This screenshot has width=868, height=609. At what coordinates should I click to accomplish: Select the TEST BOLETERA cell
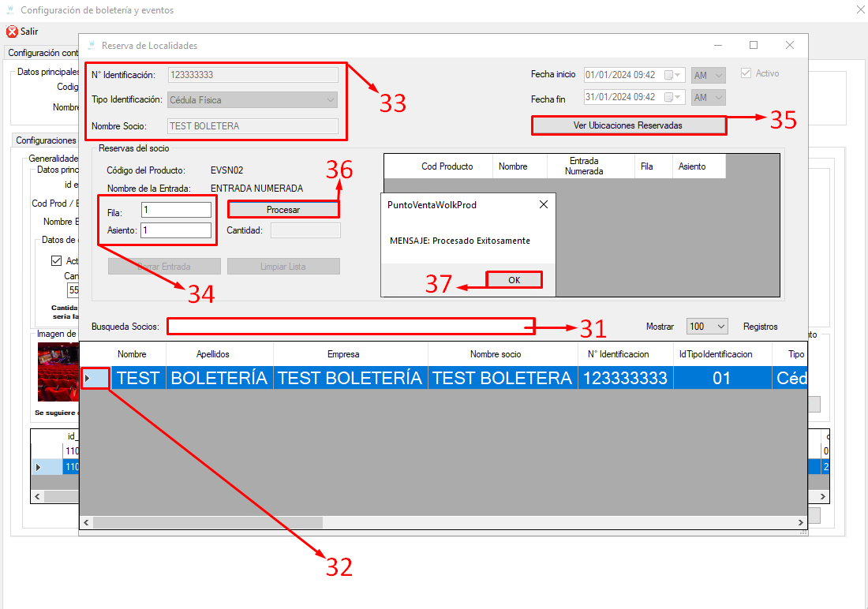[x=502, y=378]
